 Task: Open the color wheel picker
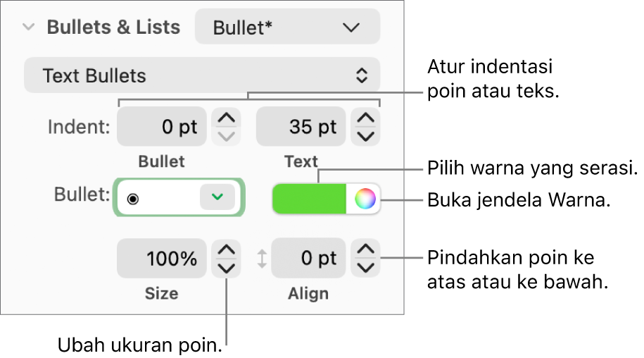click(364, 199)
